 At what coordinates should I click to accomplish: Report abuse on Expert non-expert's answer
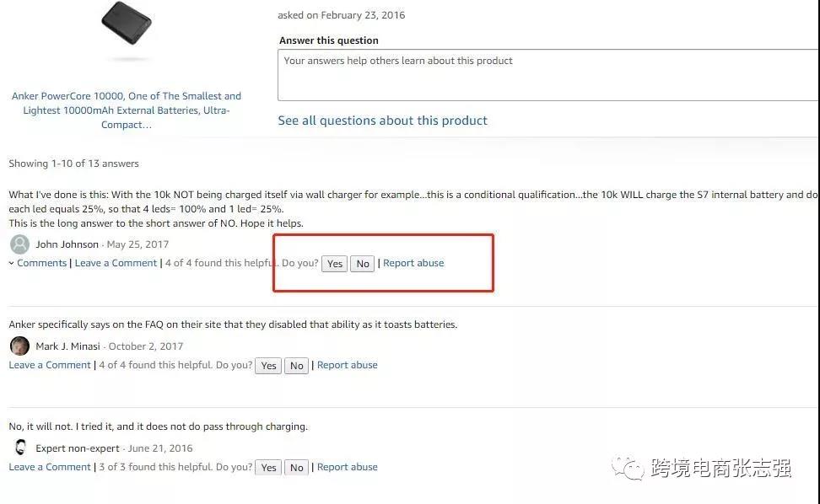coord(348,467)
